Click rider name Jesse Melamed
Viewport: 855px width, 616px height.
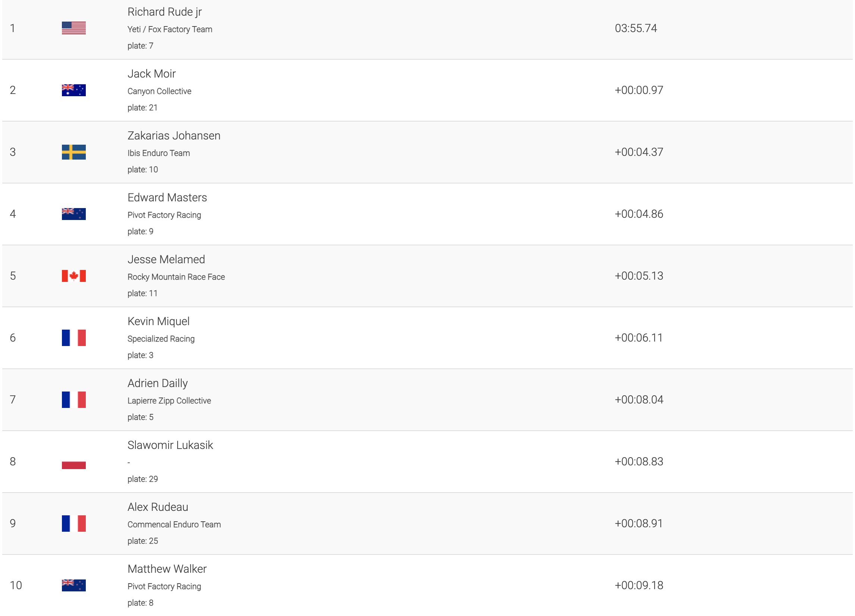[166, 260]
